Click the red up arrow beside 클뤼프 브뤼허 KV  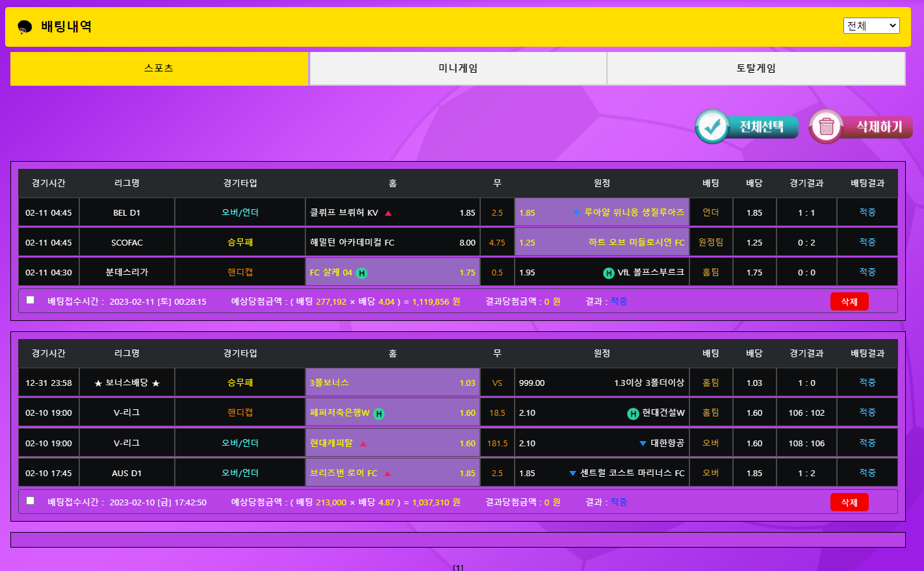point(388,213)
